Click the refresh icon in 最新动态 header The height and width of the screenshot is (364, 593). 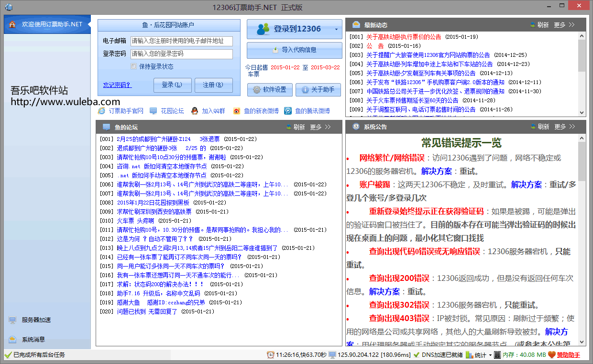pyautogui.click(x=533, y=25)
